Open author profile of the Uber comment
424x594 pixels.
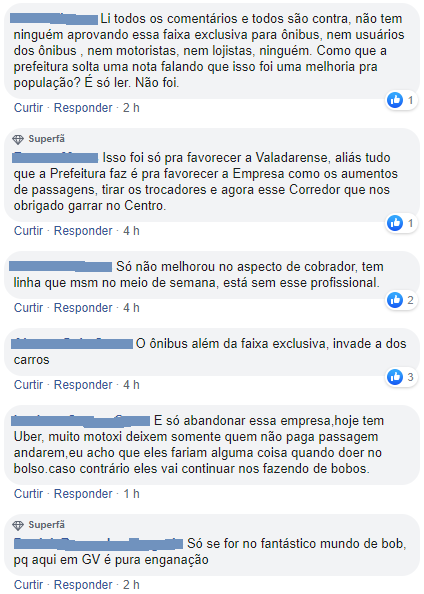tap(81, 420)
